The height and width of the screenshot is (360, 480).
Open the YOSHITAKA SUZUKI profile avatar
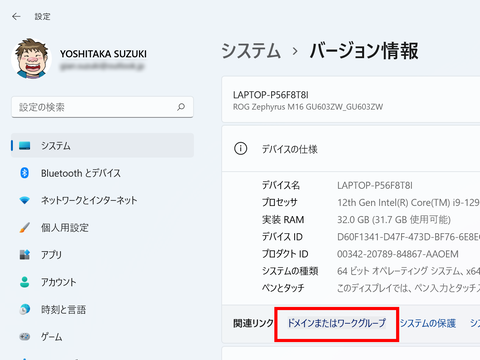click(x=31, y=58)
